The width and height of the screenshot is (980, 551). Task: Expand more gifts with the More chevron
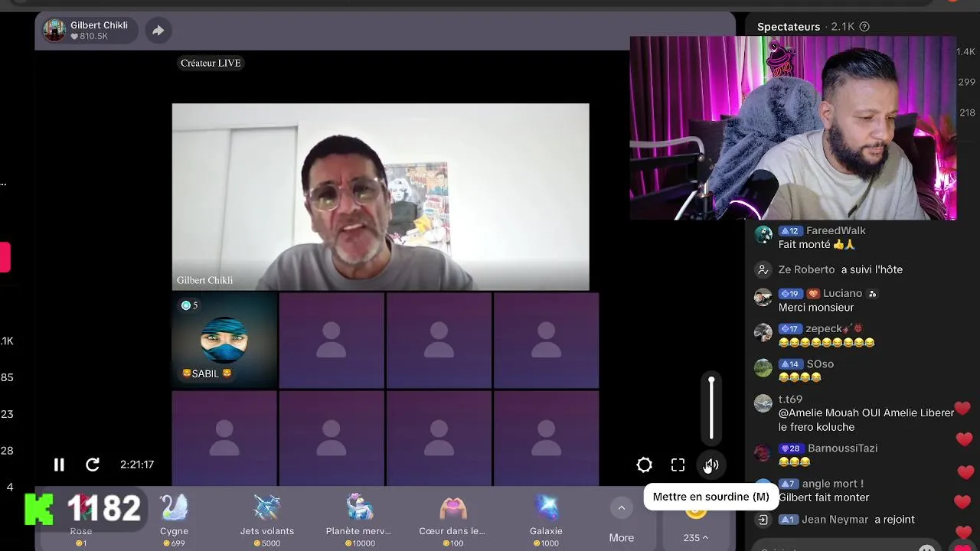(x=622, y=508)
